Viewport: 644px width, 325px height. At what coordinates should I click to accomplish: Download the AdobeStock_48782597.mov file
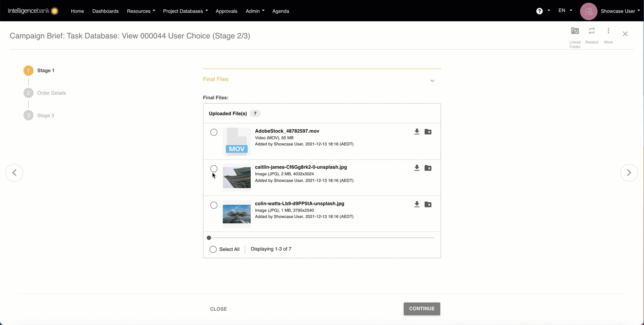417,132
